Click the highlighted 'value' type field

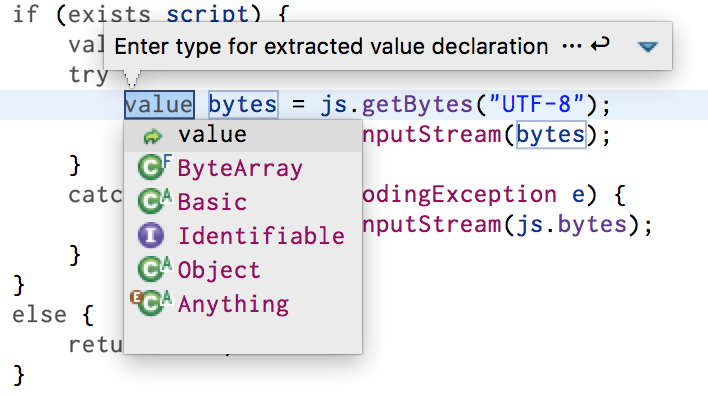coord(159,105)
